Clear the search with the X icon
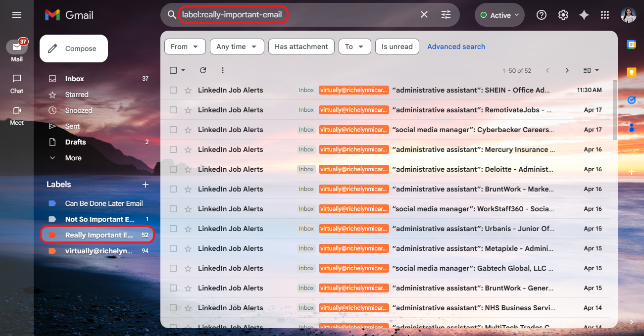Viewport: 644px width, 336px height. point(424,15)
